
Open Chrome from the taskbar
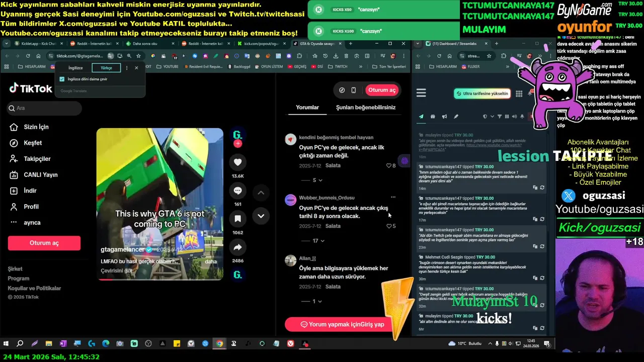tap(219, 344)
